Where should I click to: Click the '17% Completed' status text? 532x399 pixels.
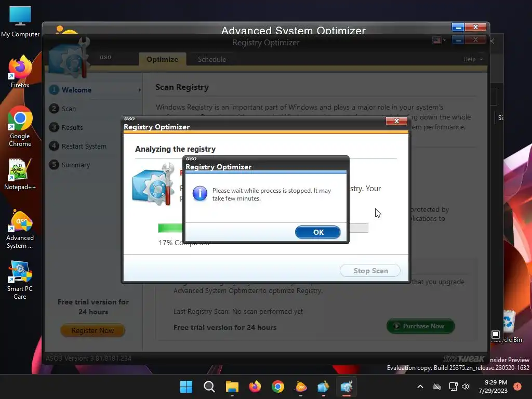click(x=183, y=243)
